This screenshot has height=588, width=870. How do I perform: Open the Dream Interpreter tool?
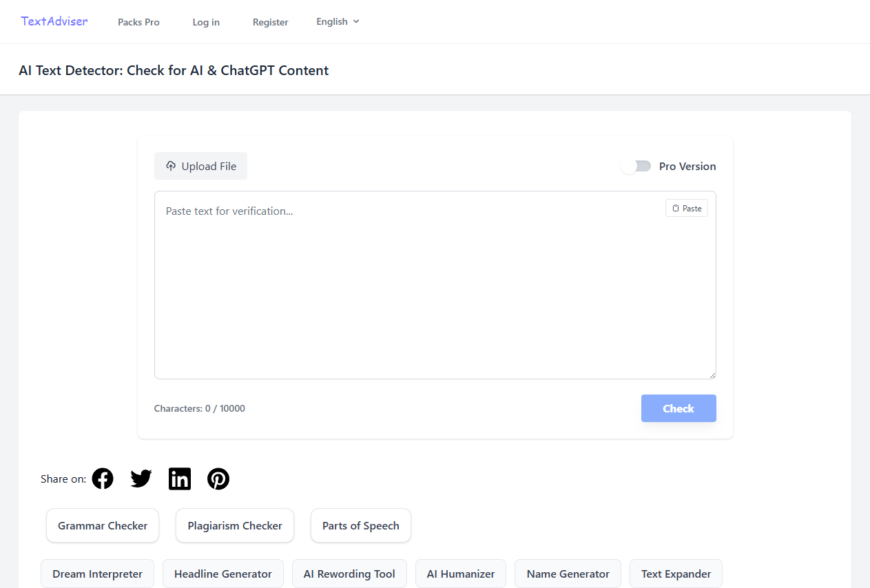coord(97,574)
